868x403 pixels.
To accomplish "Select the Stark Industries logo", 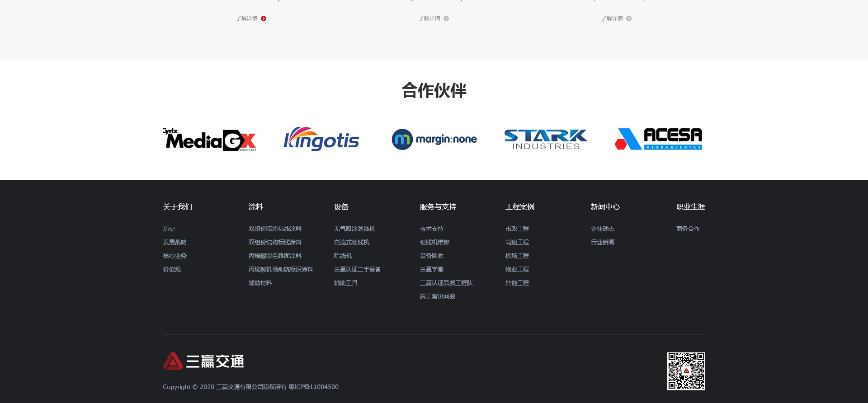I will 546,139.
